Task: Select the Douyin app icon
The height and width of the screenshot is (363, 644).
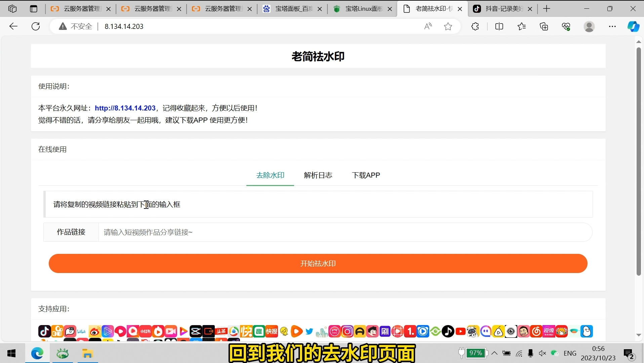Action: coord(45,331)
